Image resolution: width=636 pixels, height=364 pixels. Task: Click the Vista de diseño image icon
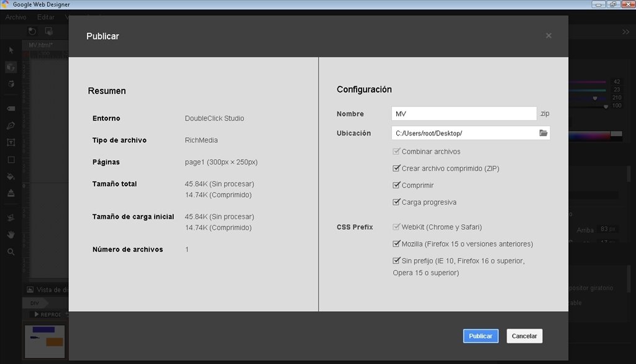click(30, 289)
